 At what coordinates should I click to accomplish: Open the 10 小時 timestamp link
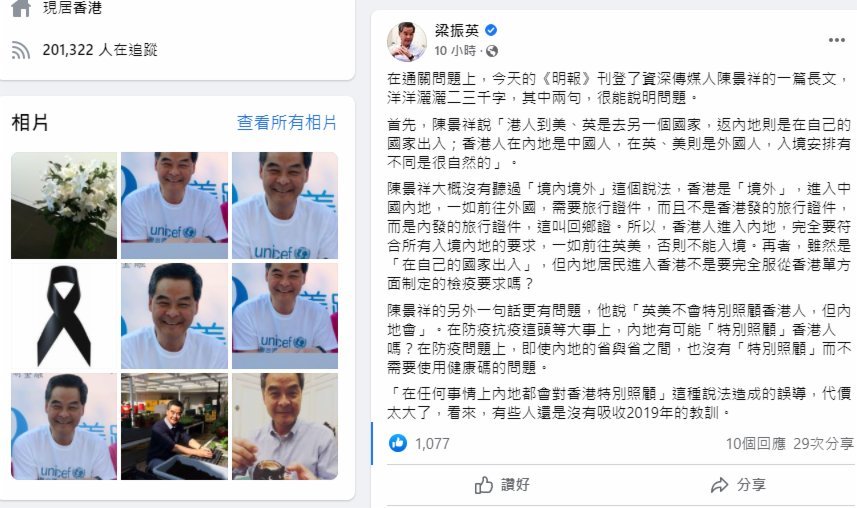455,51
